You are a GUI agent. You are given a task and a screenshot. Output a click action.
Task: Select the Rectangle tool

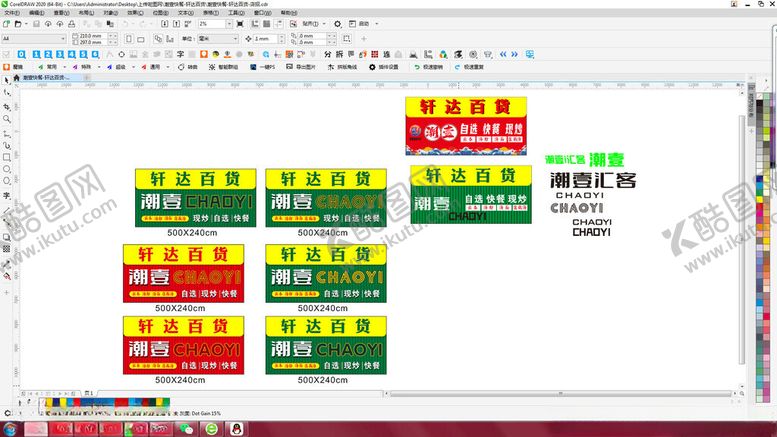tap(7, 157)
